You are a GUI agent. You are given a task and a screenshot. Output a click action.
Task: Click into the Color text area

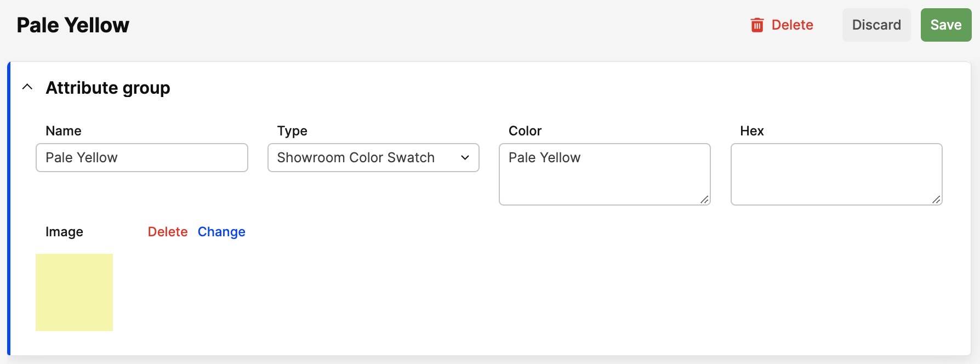[x=605, y=174]
